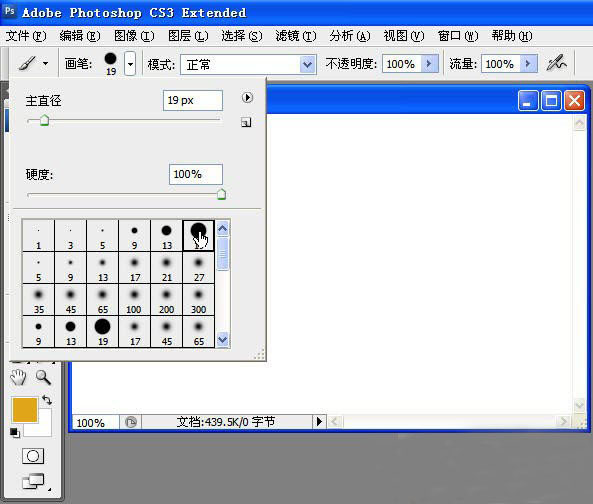Click brush list scroll up arrow
593x504 pixels.
[x=223, y=229]
